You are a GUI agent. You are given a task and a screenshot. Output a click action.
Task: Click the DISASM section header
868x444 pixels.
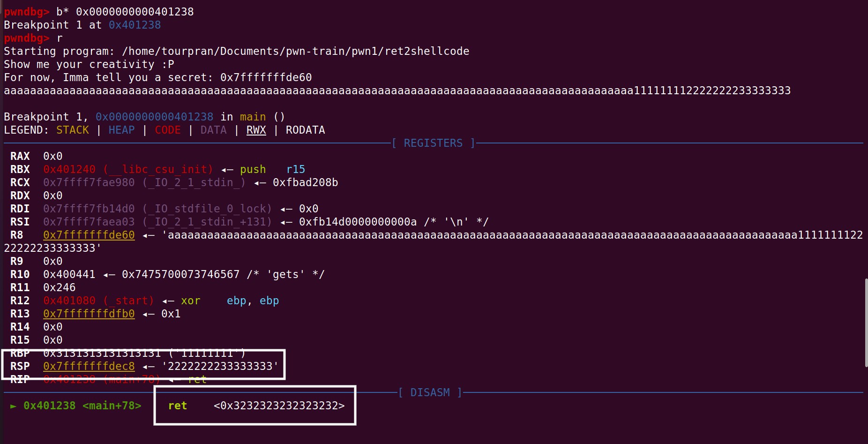(430, 392)
